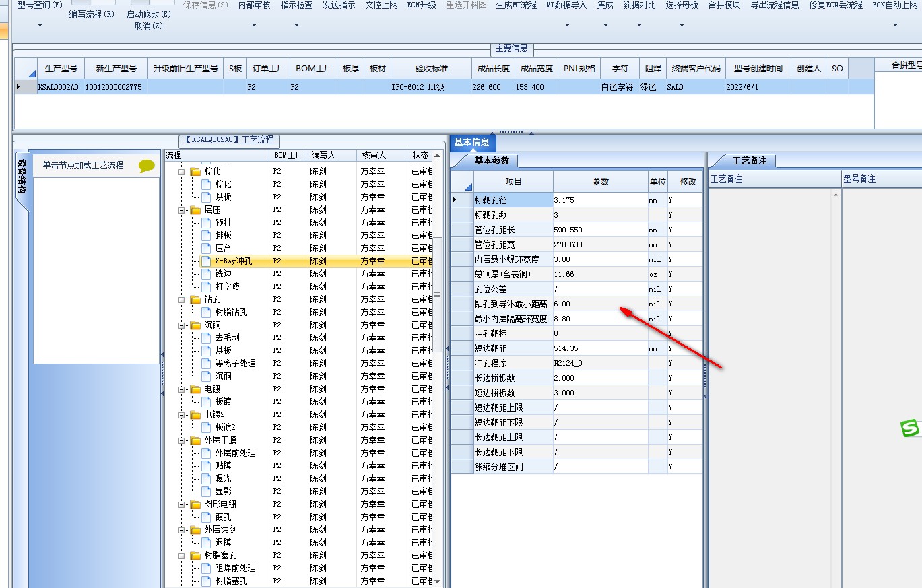This screenshot has width=922, height=588.
Task: Click the document icon beside 铣边
Action: [206, 274]
